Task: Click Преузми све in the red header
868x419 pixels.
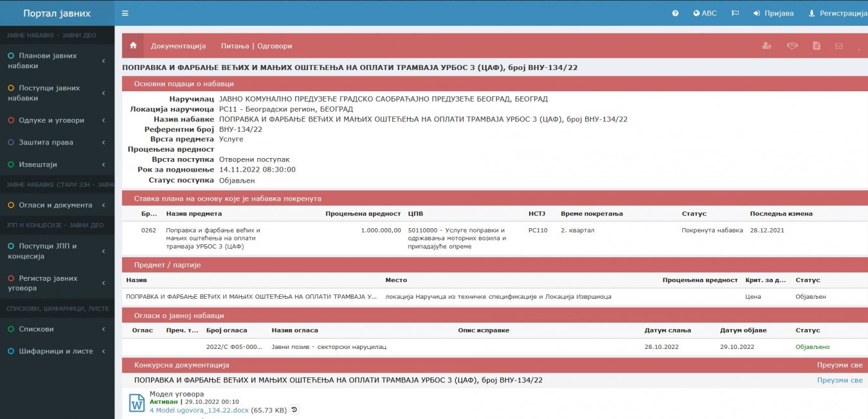Action: click(x=840, y=365)
